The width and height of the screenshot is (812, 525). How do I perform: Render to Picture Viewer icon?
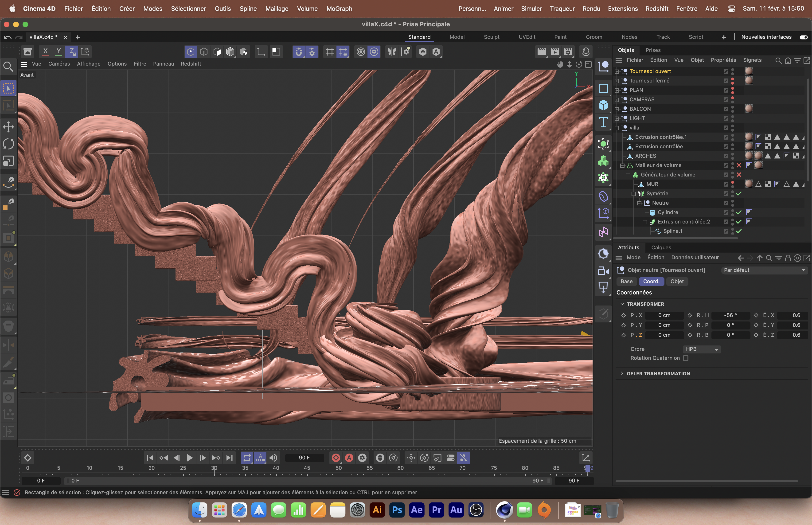coord(555,51)
